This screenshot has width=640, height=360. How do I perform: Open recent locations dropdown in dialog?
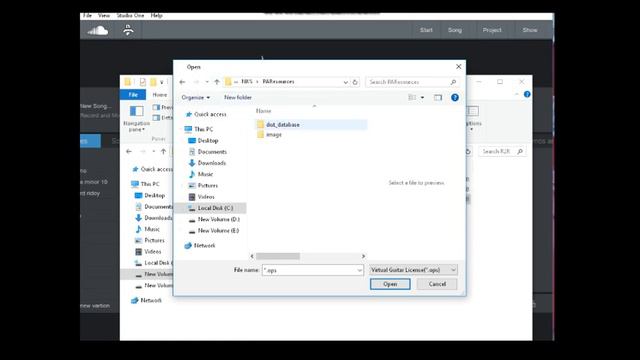pyautogui.click(x=207, y=82)
